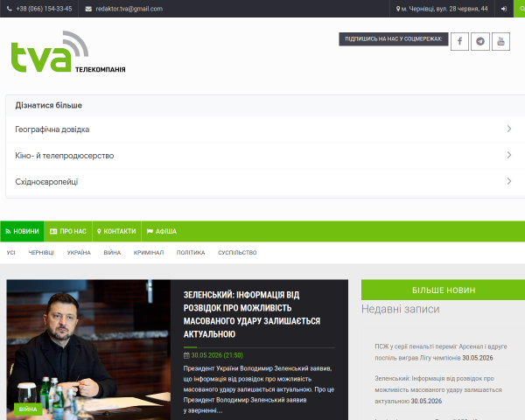This screenshot has width=525, height=420.
Task: Click the Zelensky article photo thumbnail
Action: coord(88,350)
